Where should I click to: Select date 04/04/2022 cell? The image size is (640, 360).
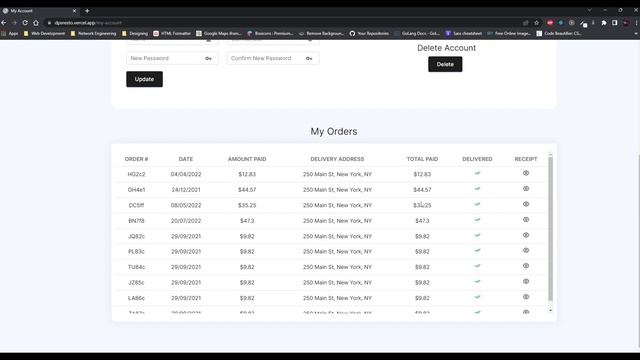[x=186, y=174]
